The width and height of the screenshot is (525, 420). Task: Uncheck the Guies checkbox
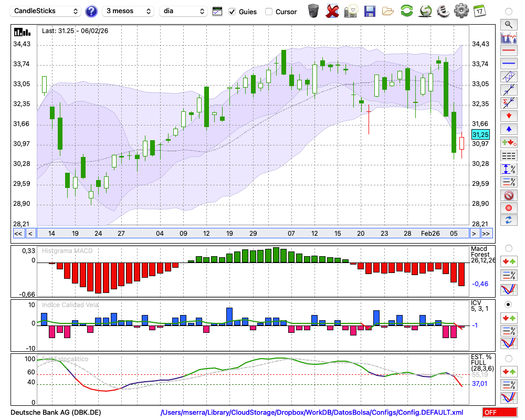[x=232, y=12]
